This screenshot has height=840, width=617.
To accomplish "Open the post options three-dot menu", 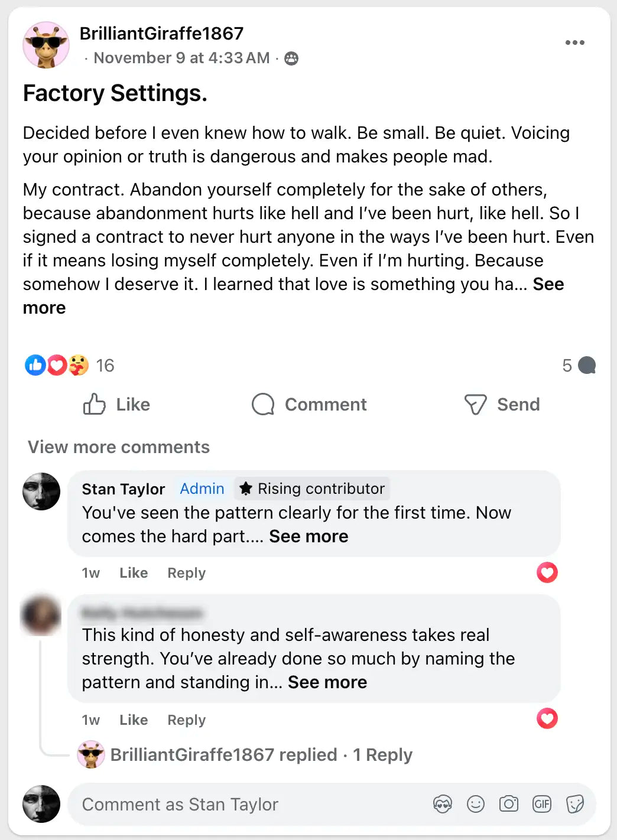I will [574, 43].
